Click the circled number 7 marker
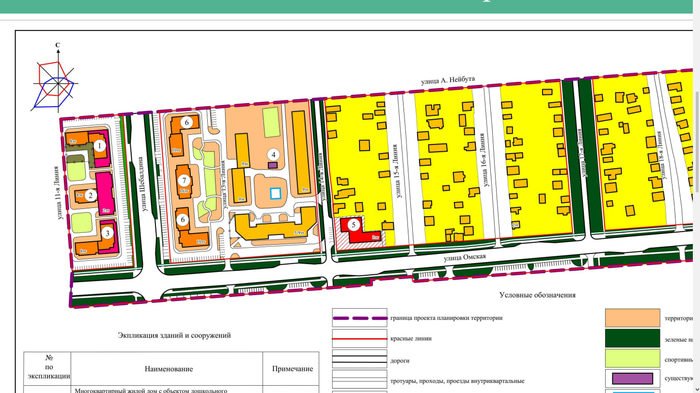This screenshot has width=700, height=393. point(184,180)
